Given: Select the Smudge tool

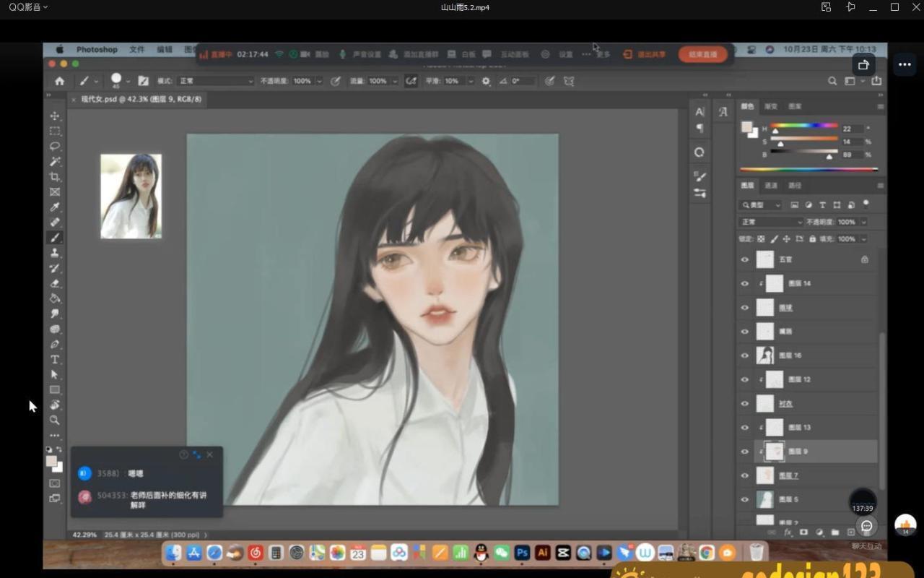Looking at the screenshot, I should (55, 313).
